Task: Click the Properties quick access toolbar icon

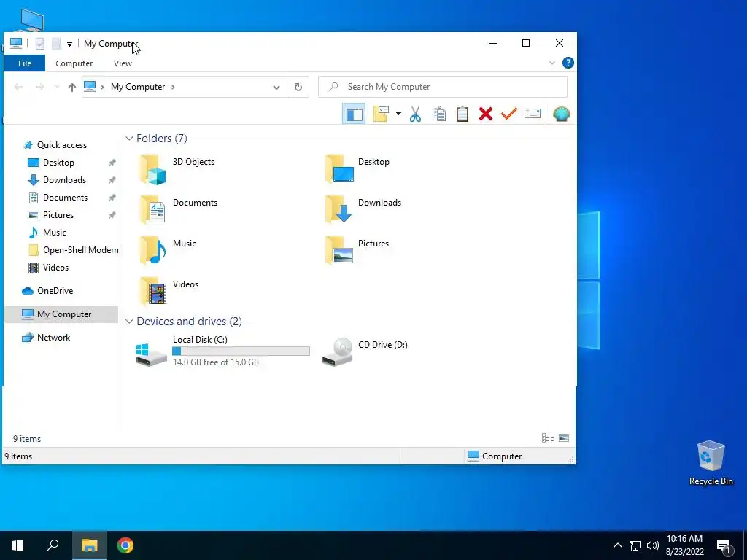Action: (40, 43)
